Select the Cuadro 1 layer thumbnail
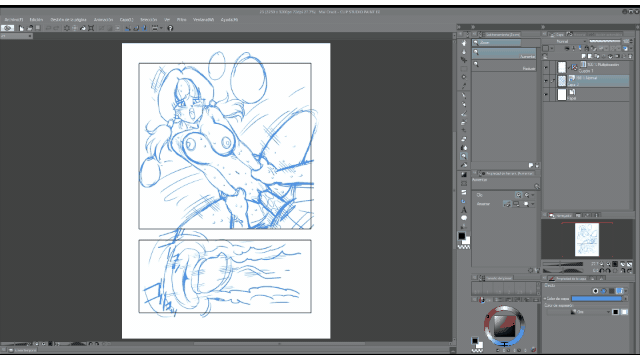Viewport: 640px width, 360px height. click(x=562, y=67)
